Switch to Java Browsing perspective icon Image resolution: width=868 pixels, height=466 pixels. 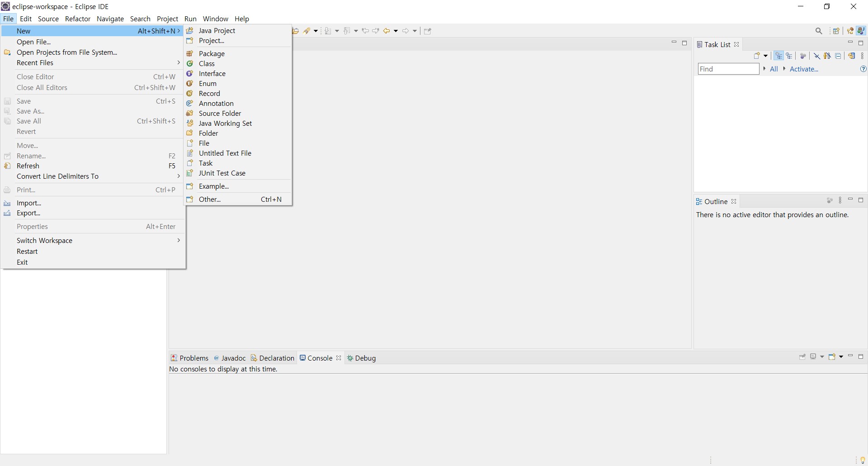click(850, 31)
